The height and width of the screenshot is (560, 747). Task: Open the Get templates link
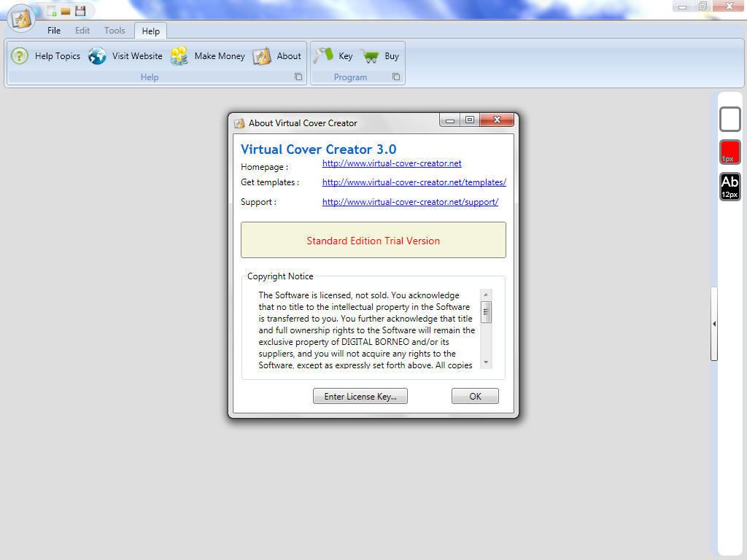(x=414, y=182)
